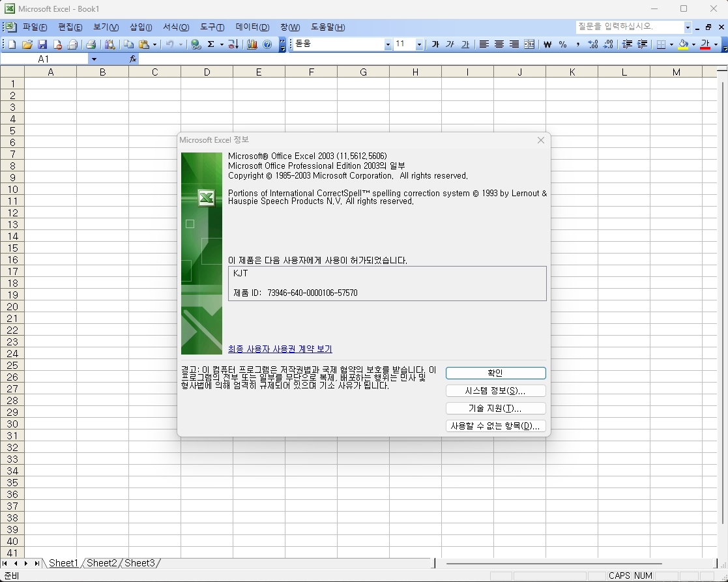
Task: Toggle italic formatting button
Action: 450,44
